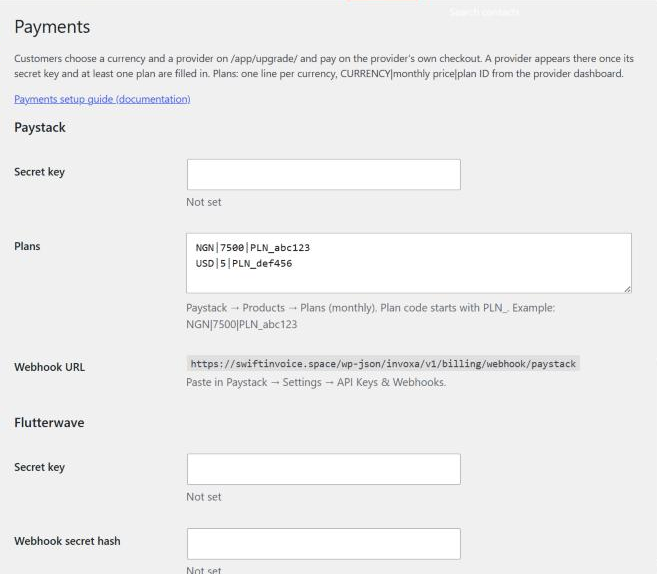
Task: Click 'Not set' under Flutterwave Secret key
Action: click(x=204, y=497)
